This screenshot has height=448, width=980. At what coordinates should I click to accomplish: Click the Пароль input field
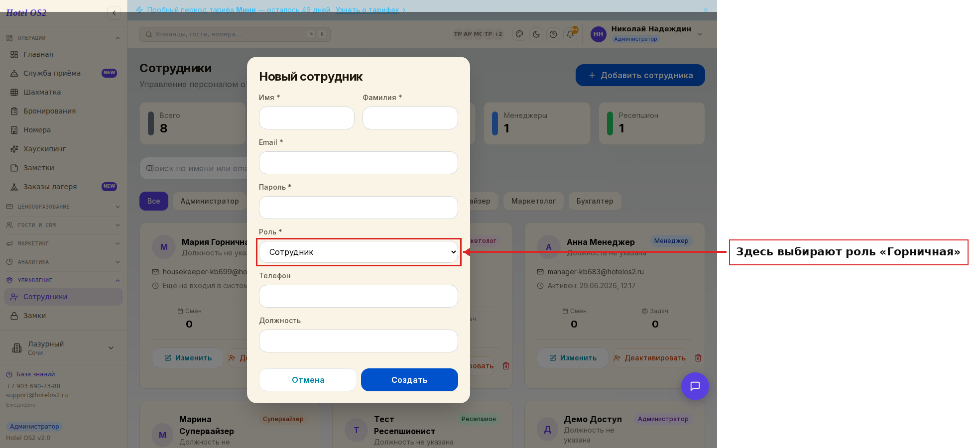pyautogui.click(x=359, y=208)
